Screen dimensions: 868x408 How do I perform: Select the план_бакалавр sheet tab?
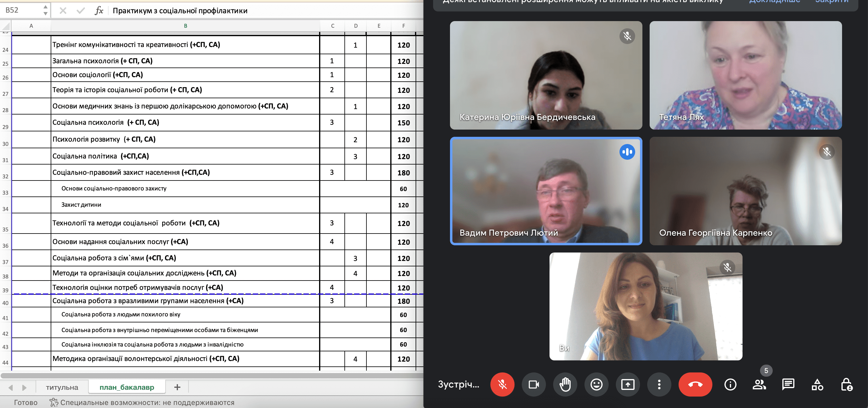point(127,387)
